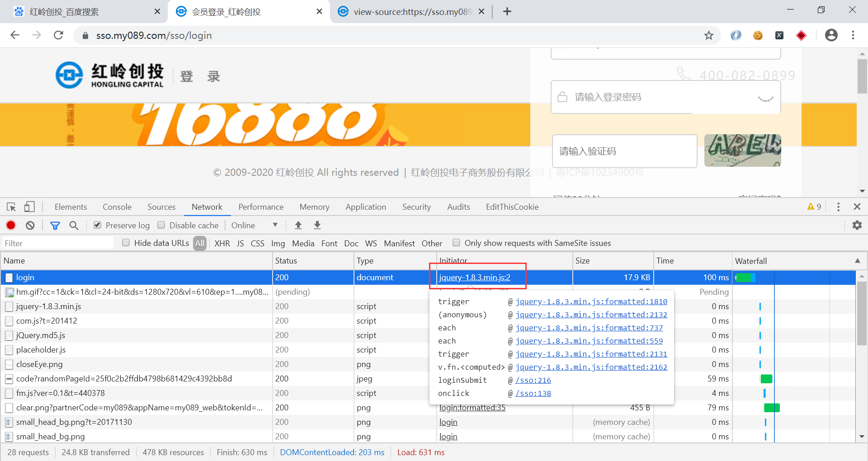This screenshot has width=868, height=461.
Task: View site info via padlock icon
Action: (85, 36)
